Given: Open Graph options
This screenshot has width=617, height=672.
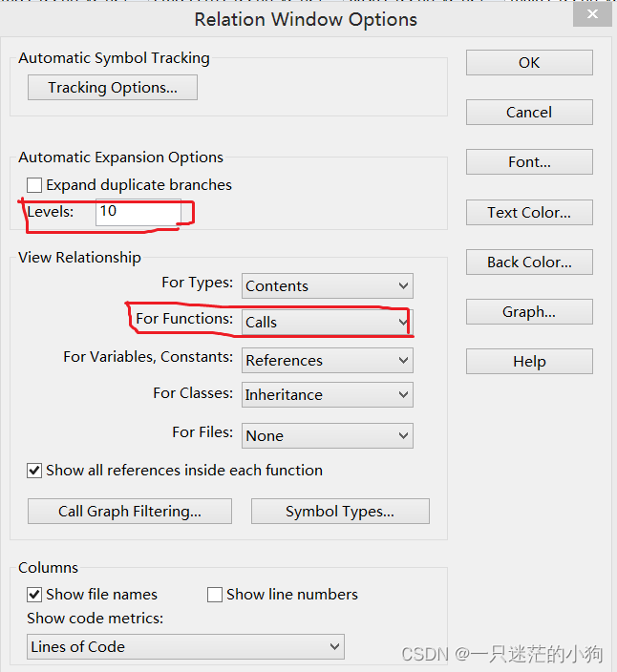Looking at the screenshot, I should tap(529, 311).
